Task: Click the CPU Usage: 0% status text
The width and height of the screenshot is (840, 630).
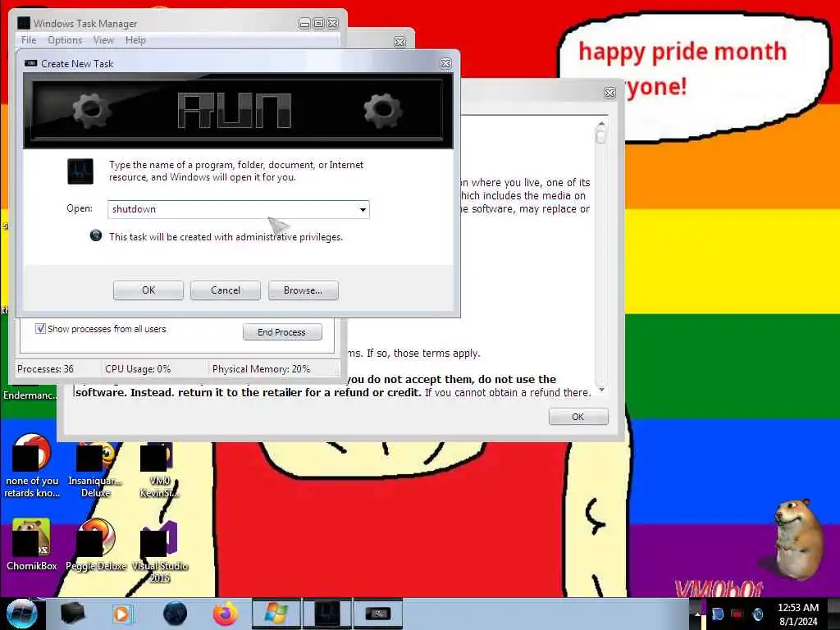Action: tap(138, 369)
